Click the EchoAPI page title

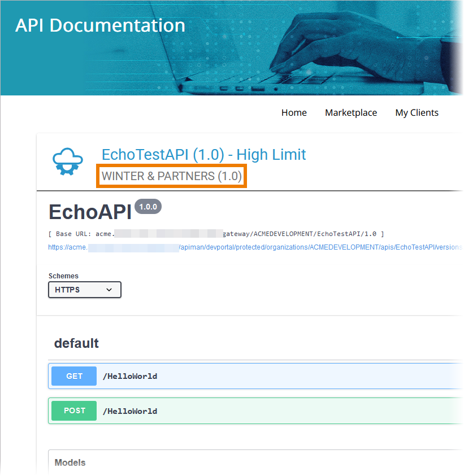tap(90, 212)
